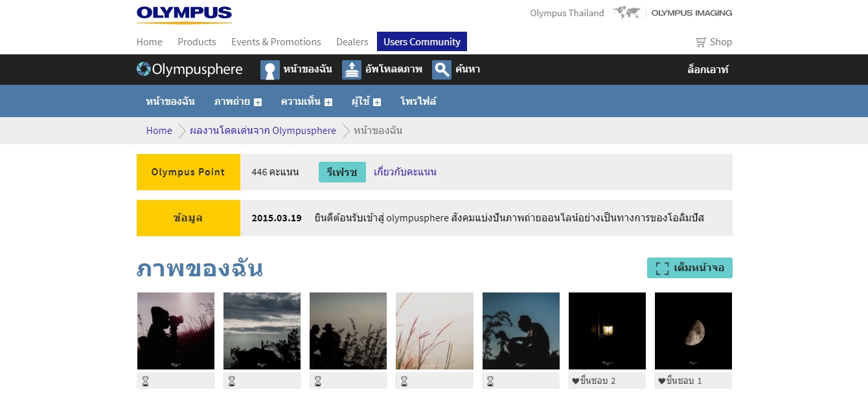Expand the ภาพถ่าย plus menu
This screenshot has height=396, width=868.
coord(258,102)
